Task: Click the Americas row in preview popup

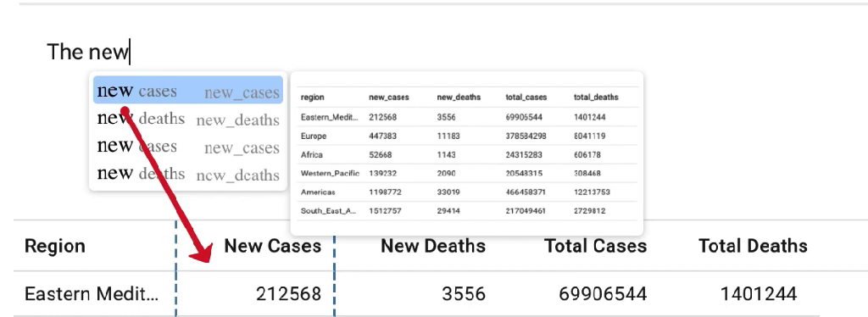Action: coord(467,192)
